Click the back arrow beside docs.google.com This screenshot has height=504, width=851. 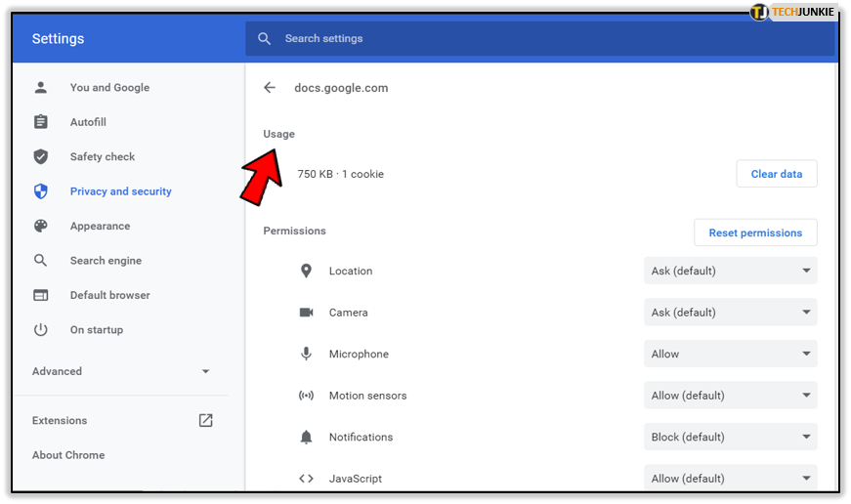[x=270, y=87]
